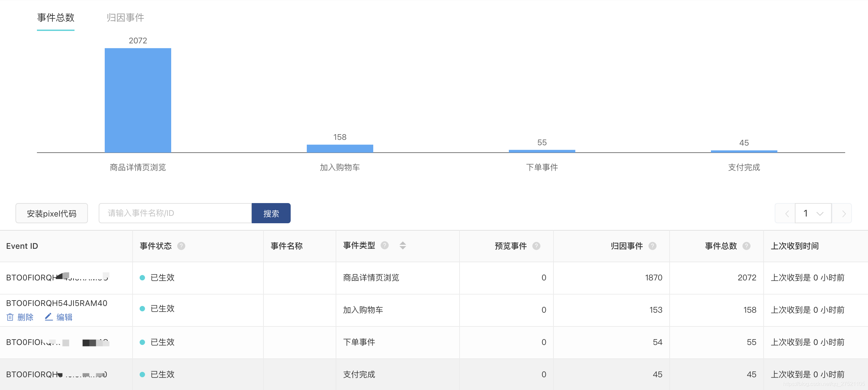This screenshot has width=868, height=390.
Task: Click help icon beside 事件总数 column header
Action: 746,246
